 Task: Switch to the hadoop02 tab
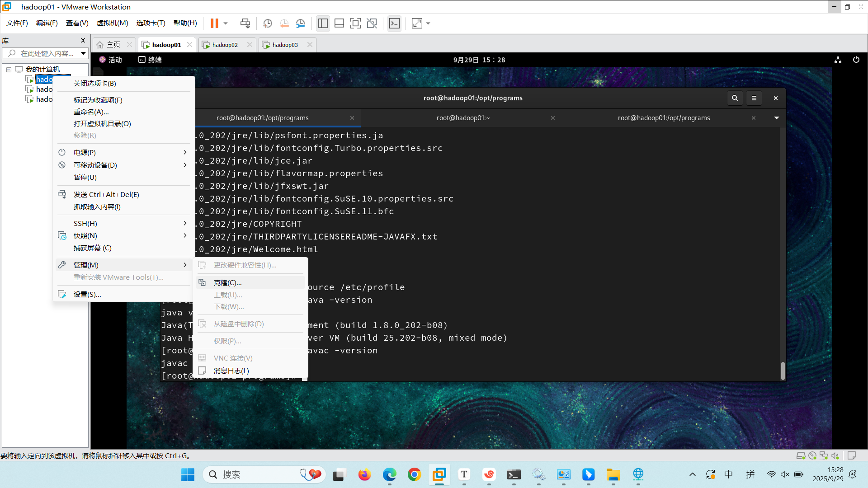click(225, 45)
